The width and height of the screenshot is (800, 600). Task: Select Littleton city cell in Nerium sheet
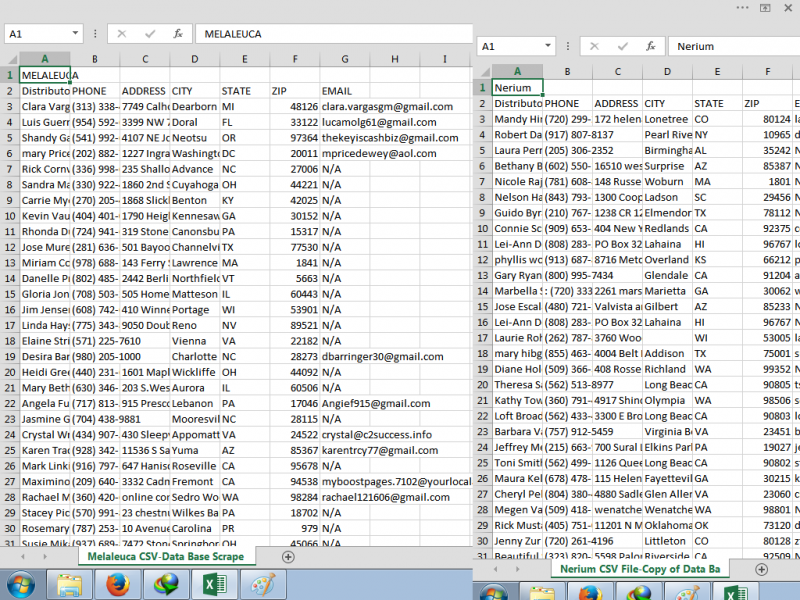[x=667, y=541]
